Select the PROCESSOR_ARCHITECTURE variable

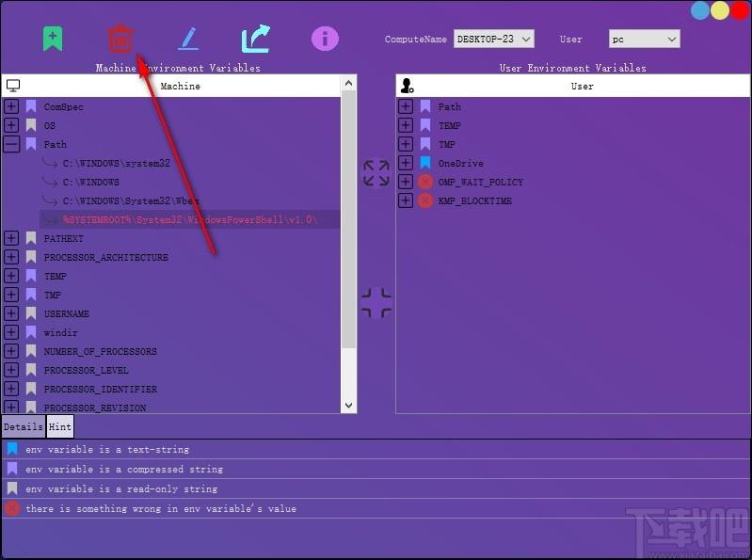coord(105,257)
